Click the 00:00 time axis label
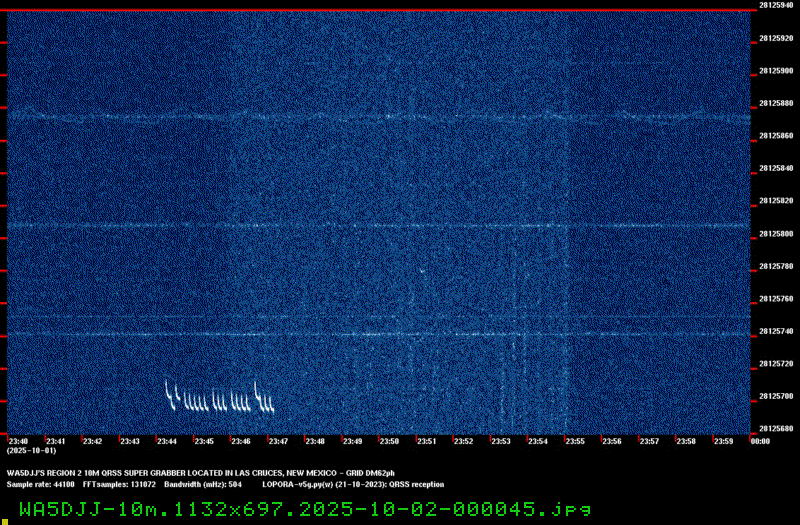Image resolution: width=800 pixels, height=525 pixels. pyautogui.click(x=760, y=441)
